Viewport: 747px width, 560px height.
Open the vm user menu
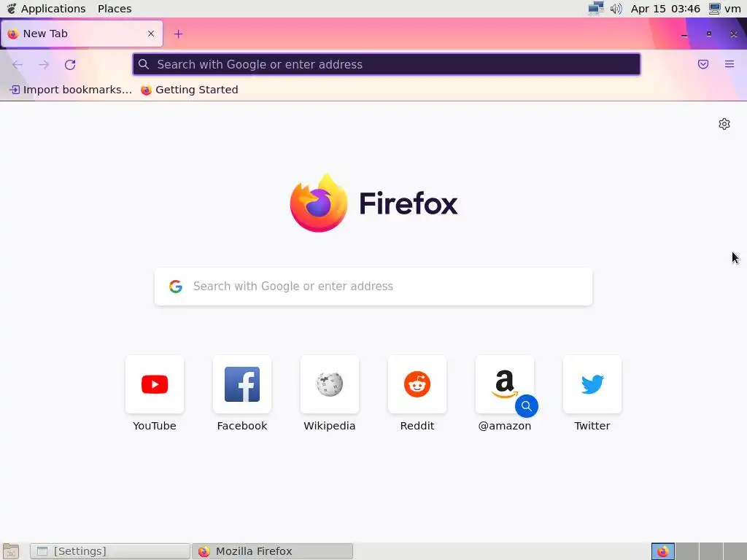click(x=725, y=9)
